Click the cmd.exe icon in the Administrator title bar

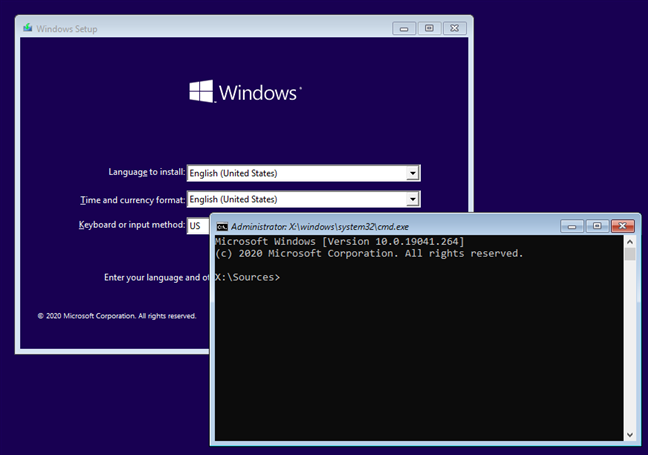222,226
